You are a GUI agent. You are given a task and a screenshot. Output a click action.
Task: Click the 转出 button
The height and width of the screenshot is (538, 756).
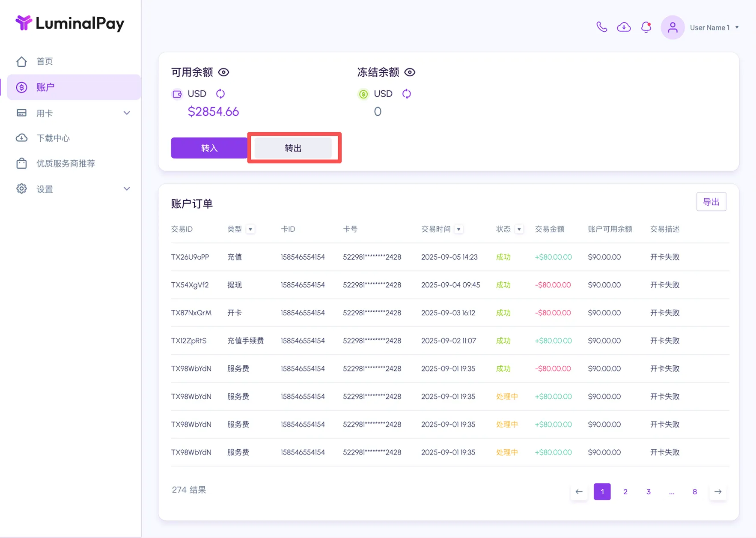(293, 148)
